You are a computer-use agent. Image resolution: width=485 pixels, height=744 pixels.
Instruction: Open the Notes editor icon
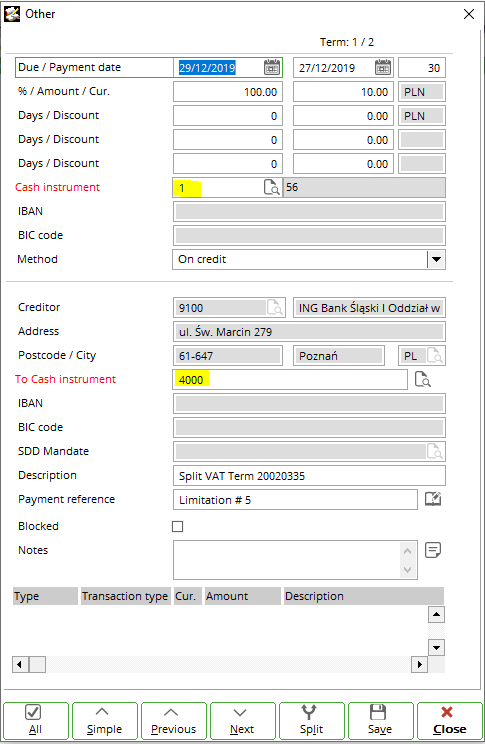pyautogui.click(x=433, y=550)
